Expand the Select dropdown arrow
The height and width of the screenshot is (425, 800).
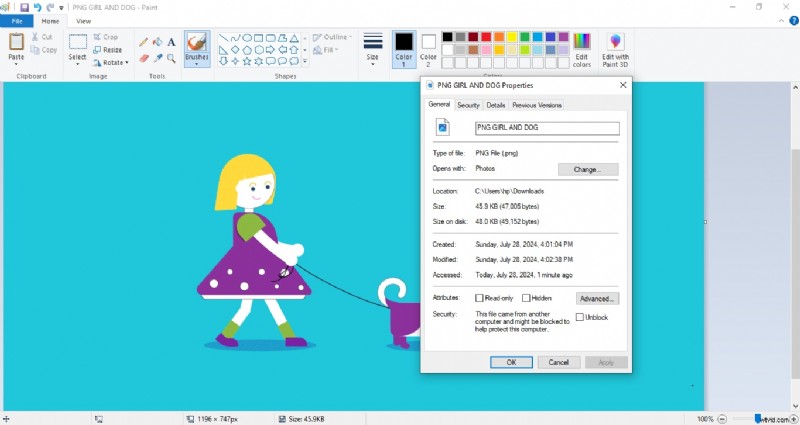[x=78, y=64]
